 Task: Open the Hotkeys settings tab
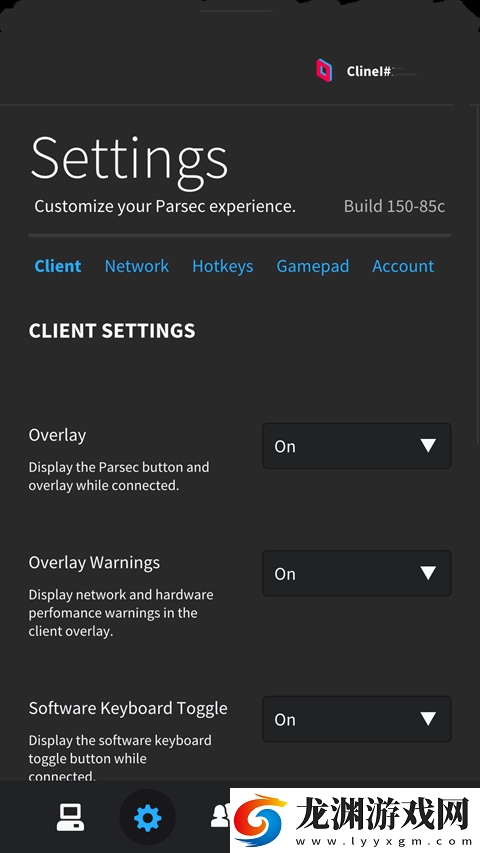223,266
